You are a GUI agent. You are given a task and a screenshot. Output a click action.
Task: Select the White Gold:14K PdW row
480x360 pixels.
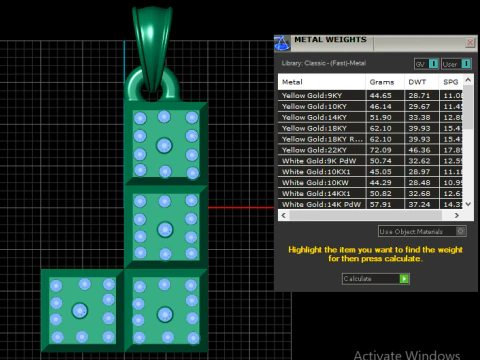(370, 204)
